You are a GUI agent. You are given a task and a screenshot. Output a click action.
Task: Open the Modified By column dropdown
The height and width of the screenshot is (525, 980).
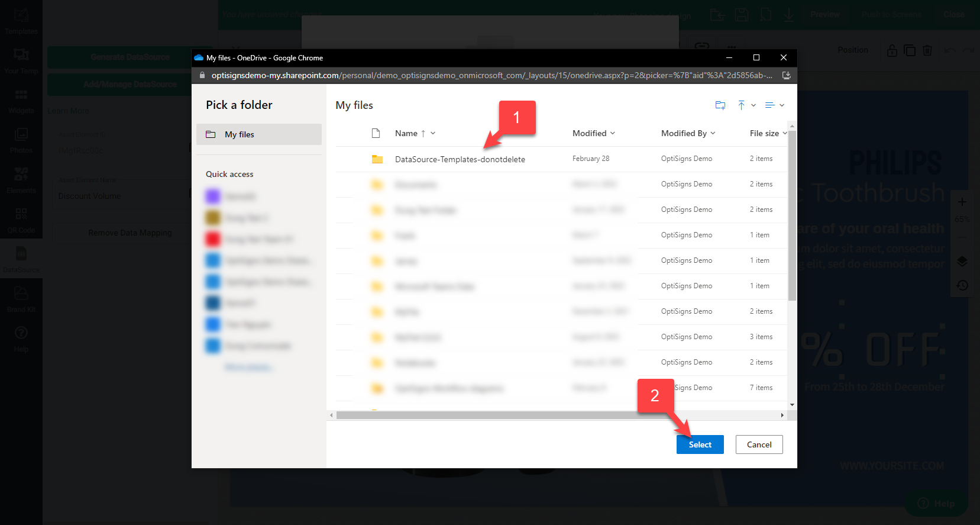[x=713, y=133]
